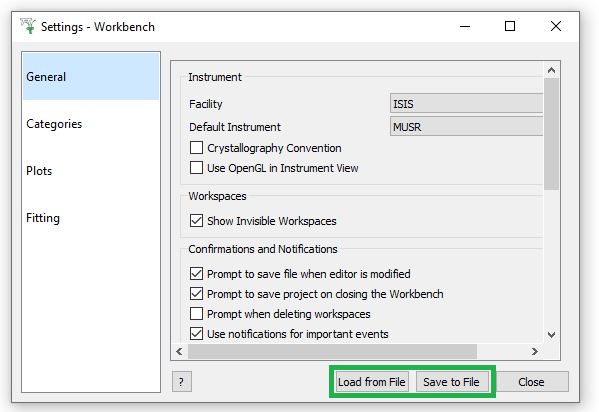Click the Load from File button
This screenshot has height=412, width=599.
tap(372, 382)
